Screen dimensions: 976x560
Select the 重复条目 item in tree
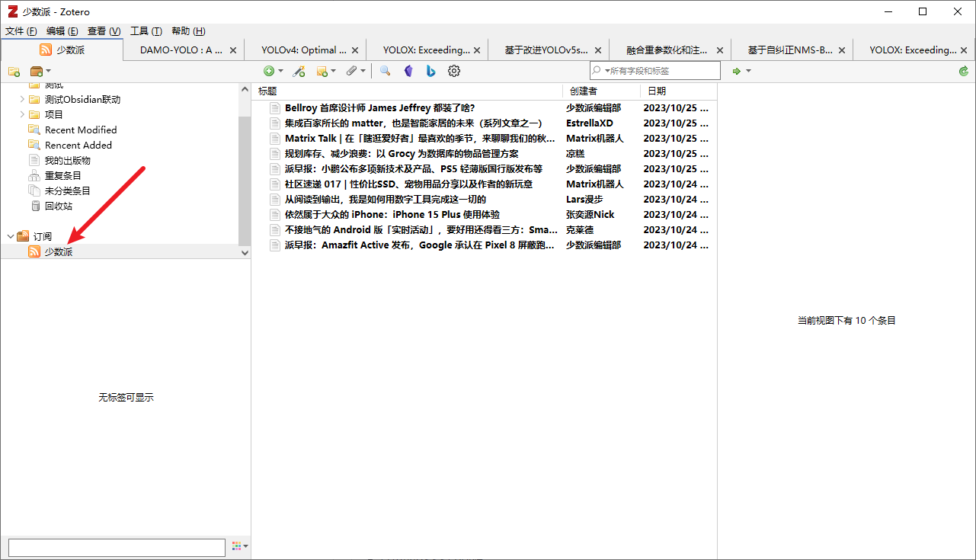pyautogui.click(x=62, y=175)
